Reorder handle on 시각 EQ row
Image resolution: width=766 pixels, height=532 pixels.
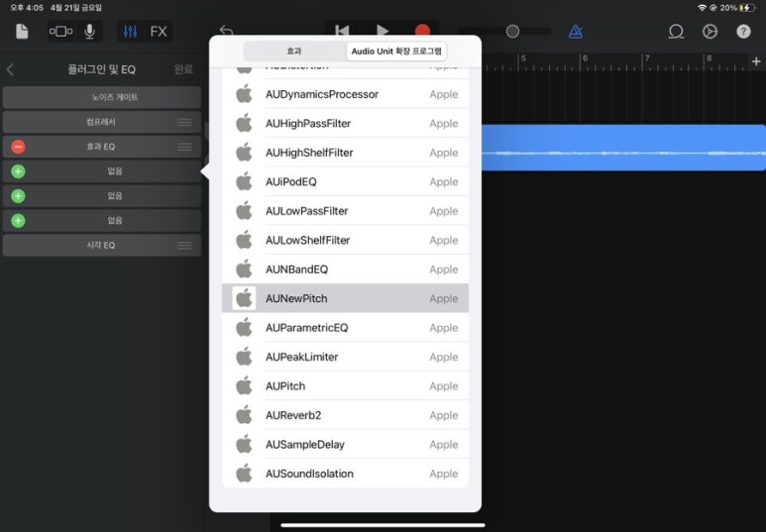184,246
